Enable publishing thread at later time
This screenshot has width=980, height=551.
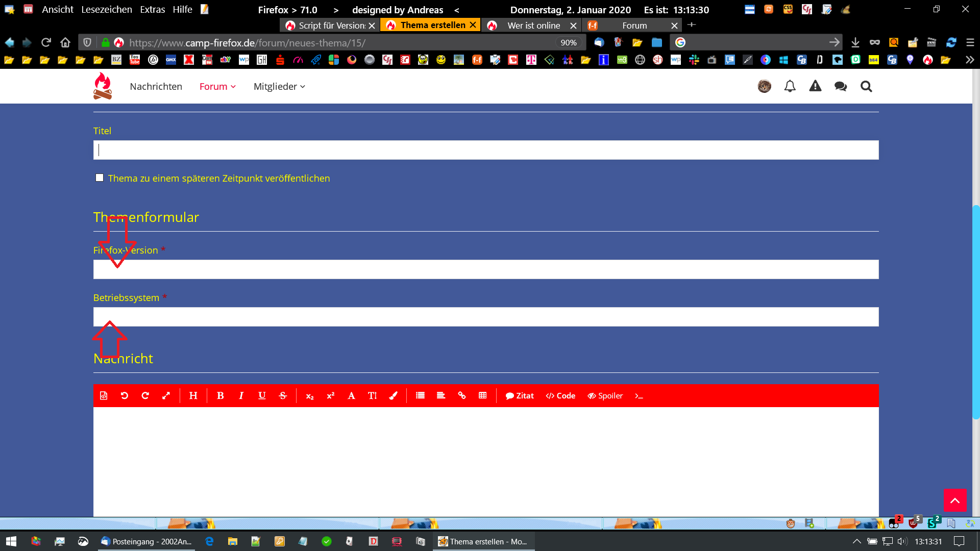click(x=100, y=178)
